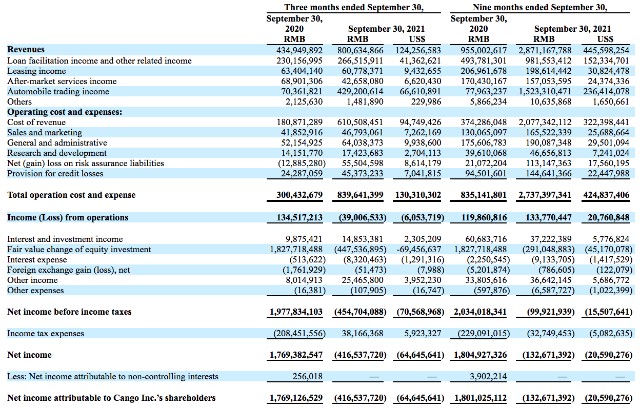Click the Cost of revenue label
Screen dimensions: 640x409
coord(36,122)
